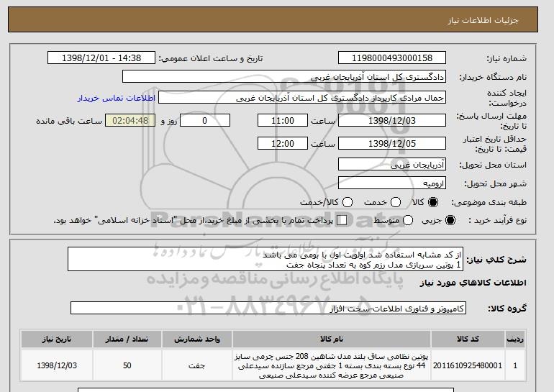Check the اسناد خزانه اسلامی payment checkbox
Screen dimensions: 554x392
pyautogui.click(x=342, y=220)
